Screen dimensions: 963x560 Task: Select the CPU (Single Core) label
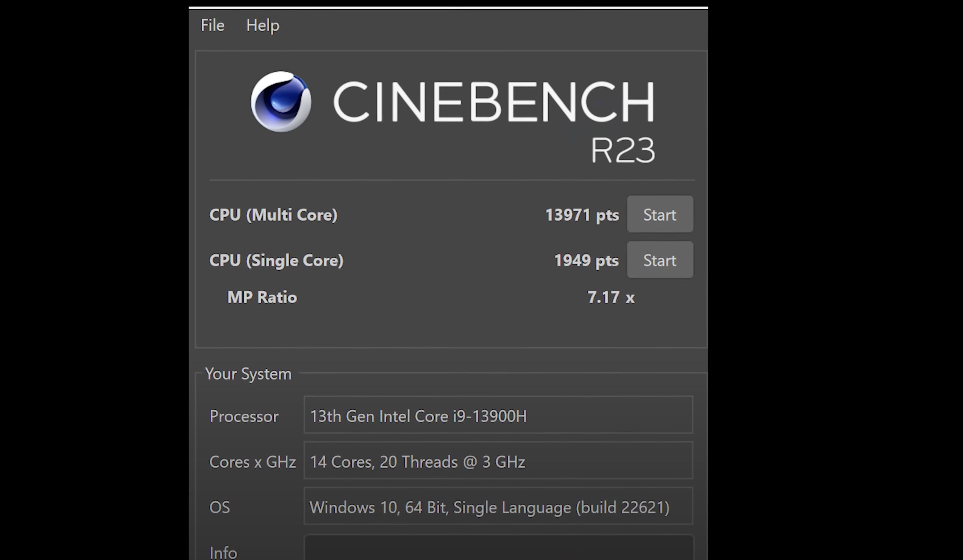click(276, 260)
